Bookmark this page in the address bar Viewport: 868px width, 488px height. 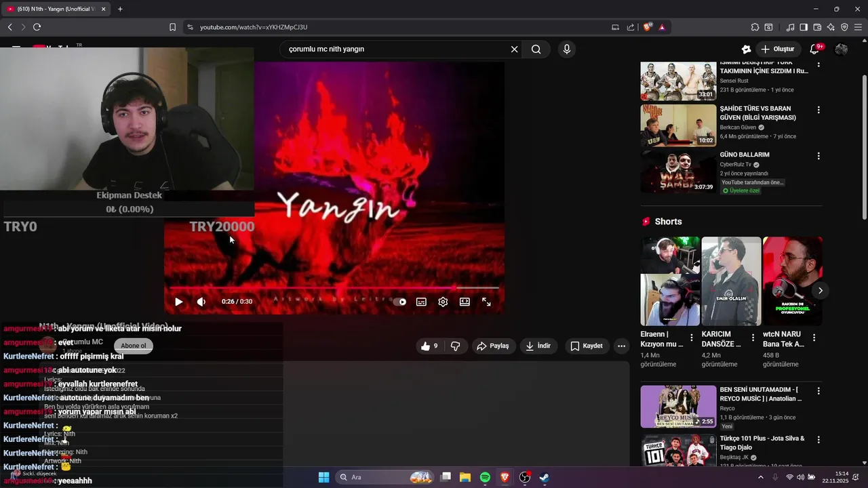[172, 27]
